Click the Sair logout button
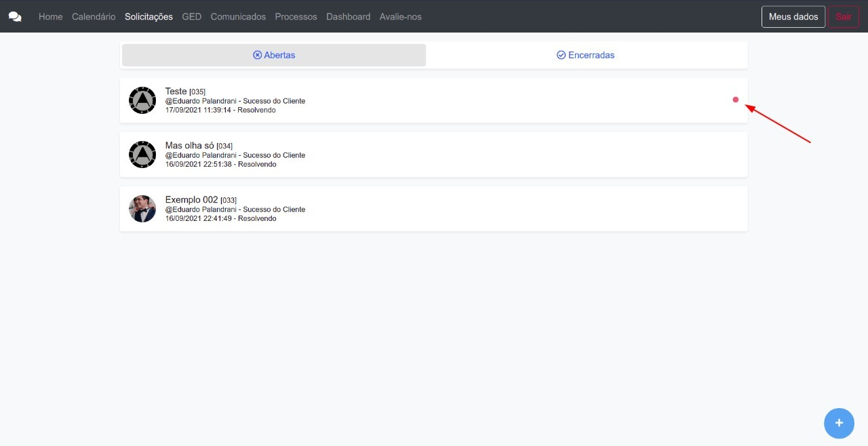The height and width of the screenshot is (446, 868). pos(843,17)
